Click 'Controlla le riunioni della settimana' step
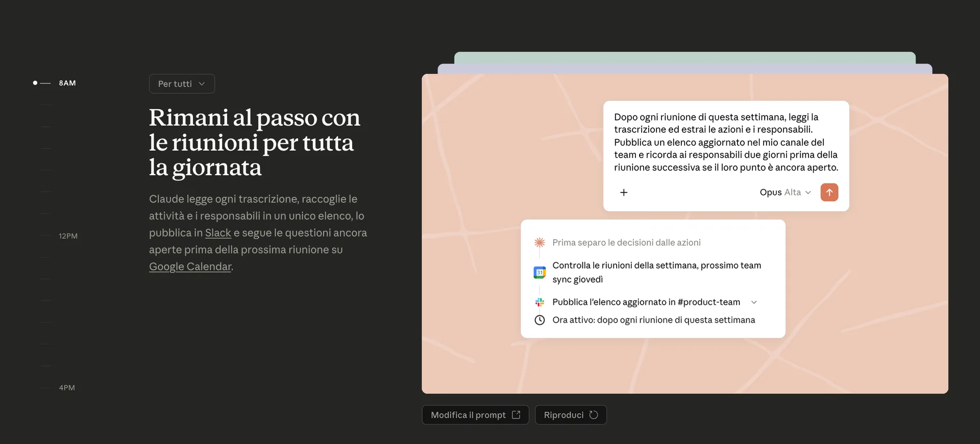The image size is (980, 444). (656, 272)
